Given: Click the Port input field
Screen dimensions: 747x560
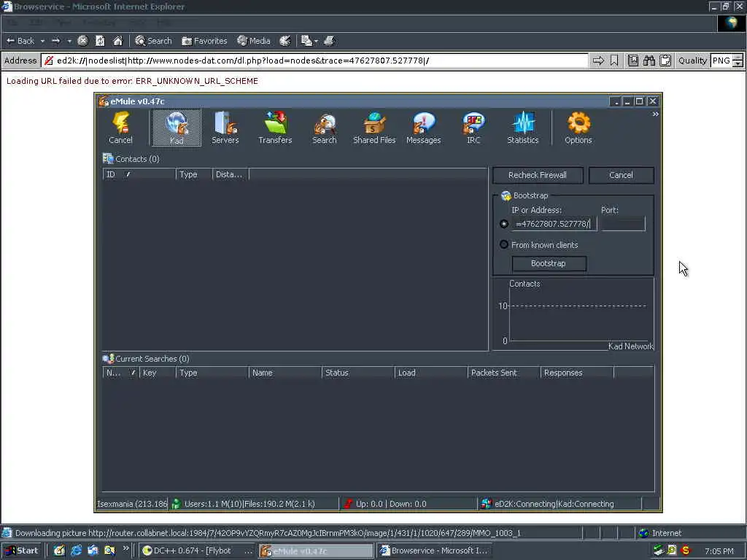Looking at the screenshot, I should click(624, 224).
